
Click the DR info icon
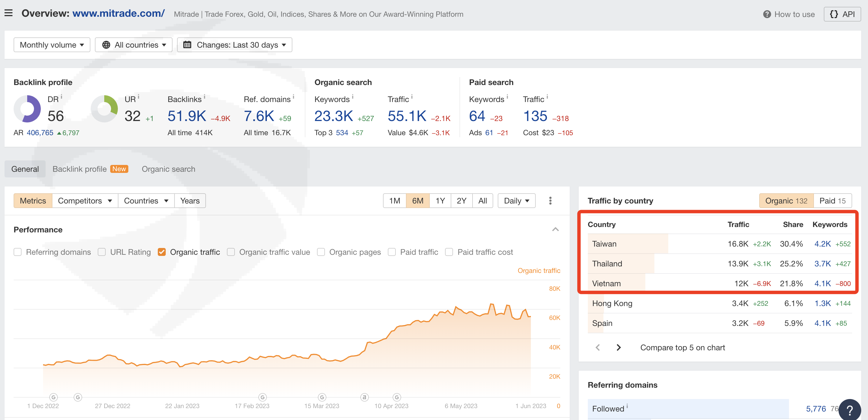61,97
